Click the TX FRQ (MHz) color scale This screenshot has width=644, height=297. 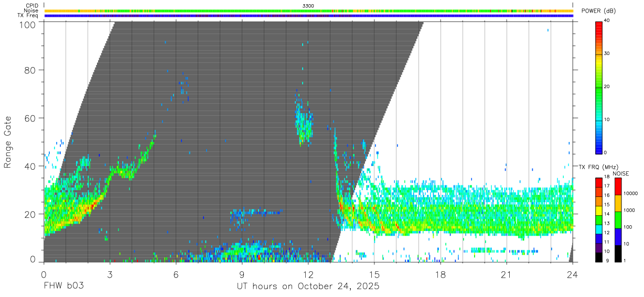tap(598, 219)
